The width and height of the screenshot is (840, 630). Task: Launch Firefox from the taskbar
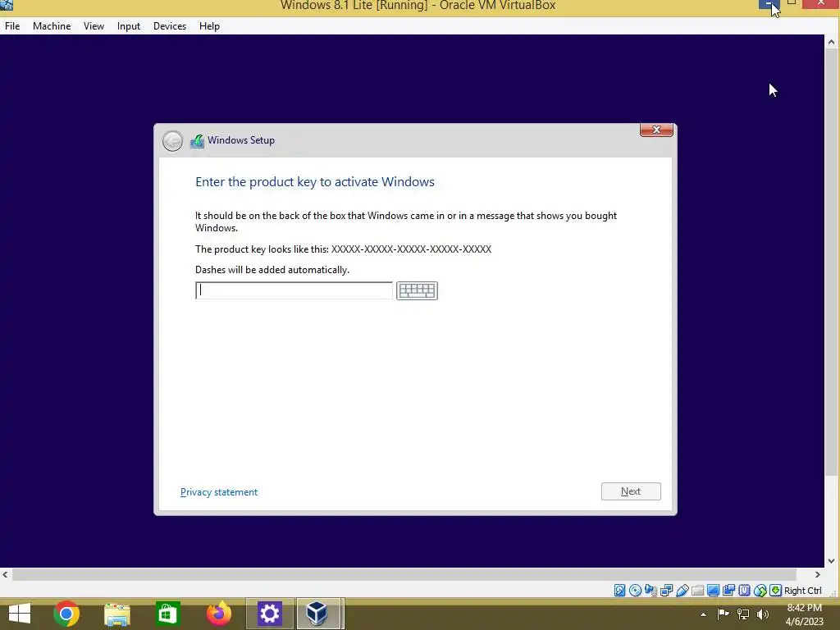click(x=218, y=614)
